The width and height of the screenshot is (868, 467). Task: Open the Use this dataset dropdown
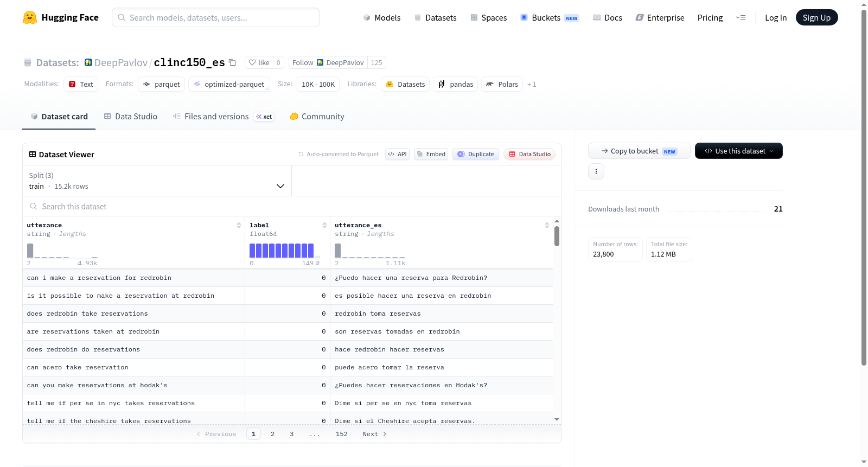(739, 151)
